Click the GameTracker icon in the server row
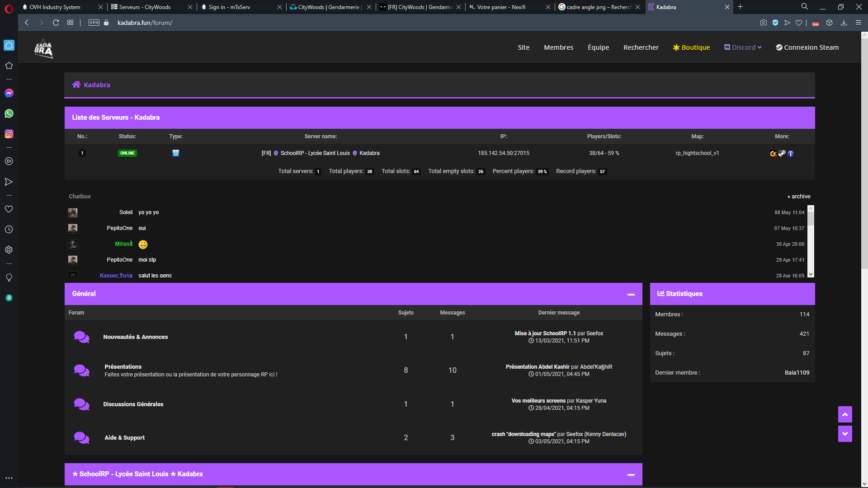Image resolution: width=868 pixels, height=488 pixels. [774, 154]
